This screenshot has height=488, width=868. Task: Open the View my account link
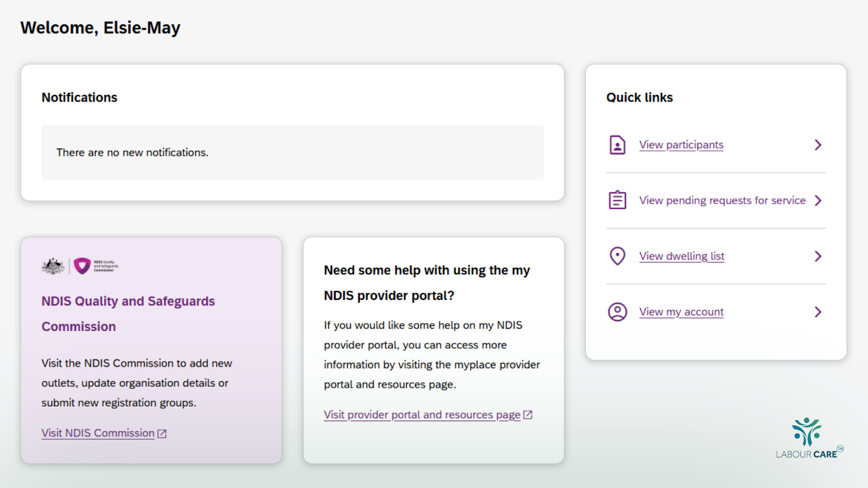click(681, 312)
